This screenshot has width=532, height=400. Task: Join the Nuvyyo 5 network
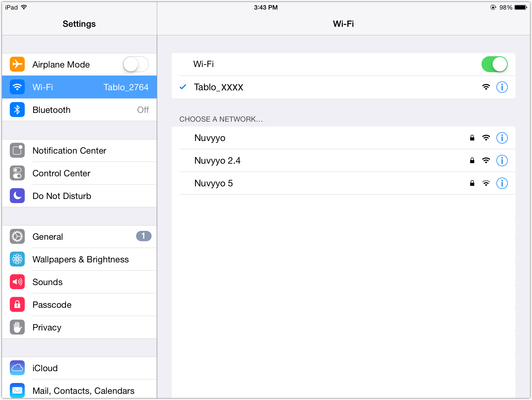point(343,183)
